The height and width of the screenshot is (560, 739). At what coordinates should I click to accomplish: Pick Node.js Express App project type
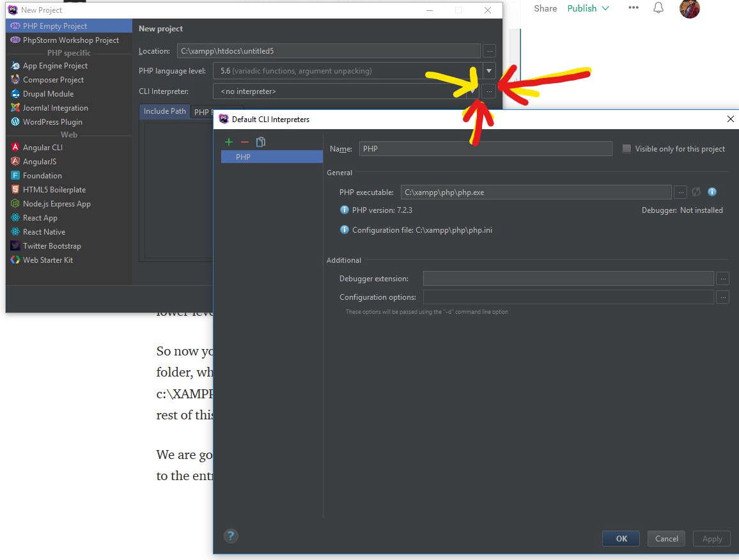click(69, 204)
